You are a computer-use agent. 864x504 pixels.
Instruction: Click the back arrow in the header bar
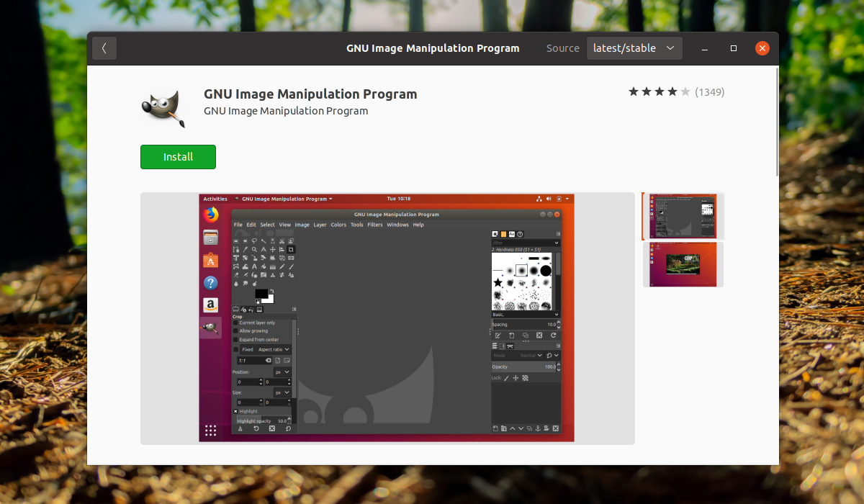click(x=104, y=48)
